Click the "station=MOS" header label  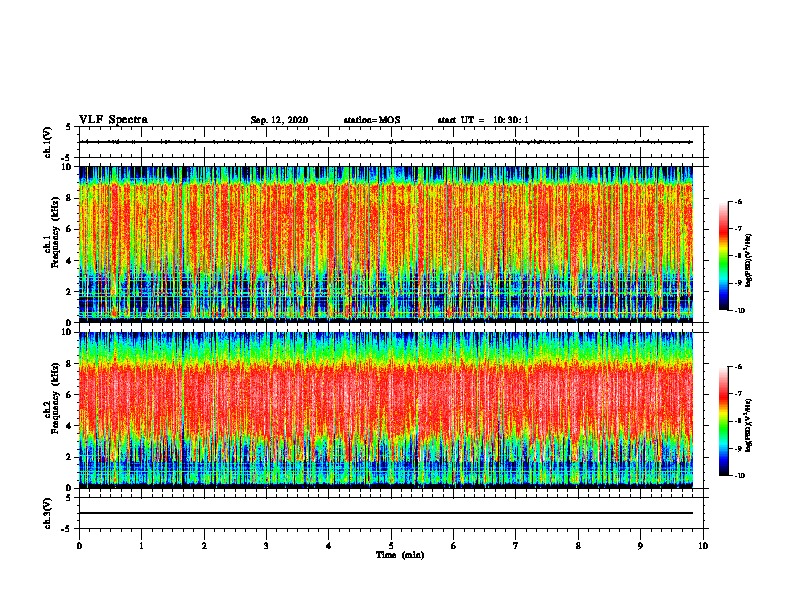(372, 120)
